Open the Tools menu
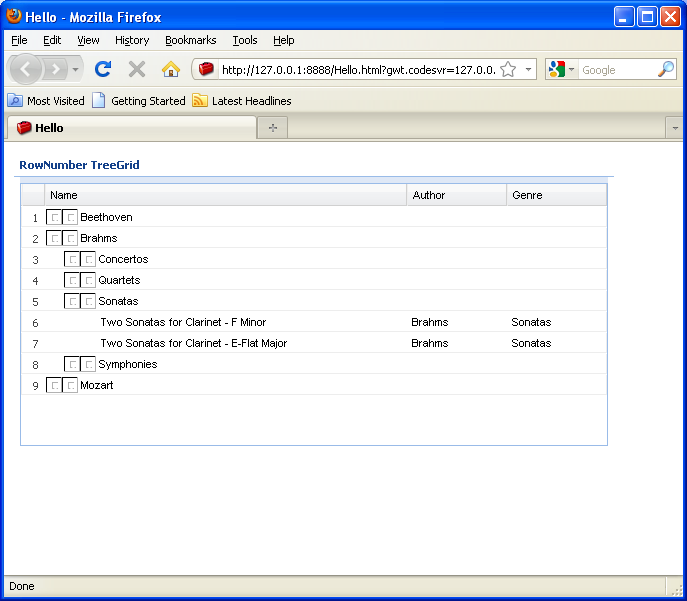The height and width of the screenshot is (601, 687). (x=244, y=40)
